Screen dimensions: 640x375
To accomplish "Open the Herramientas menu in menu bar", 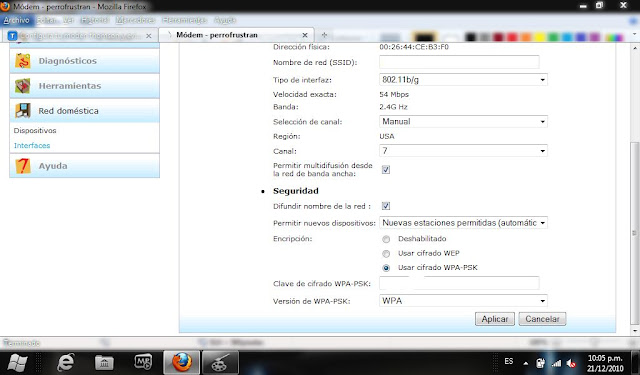I will pos(184,20).
